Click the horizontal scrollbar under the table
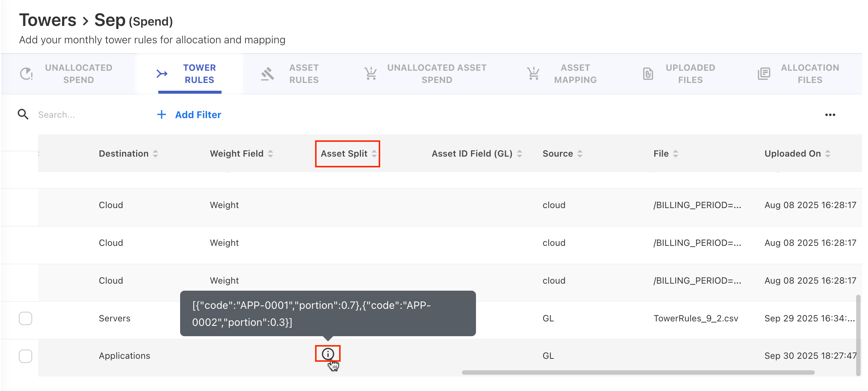868x391 pixels. (638, 372)
